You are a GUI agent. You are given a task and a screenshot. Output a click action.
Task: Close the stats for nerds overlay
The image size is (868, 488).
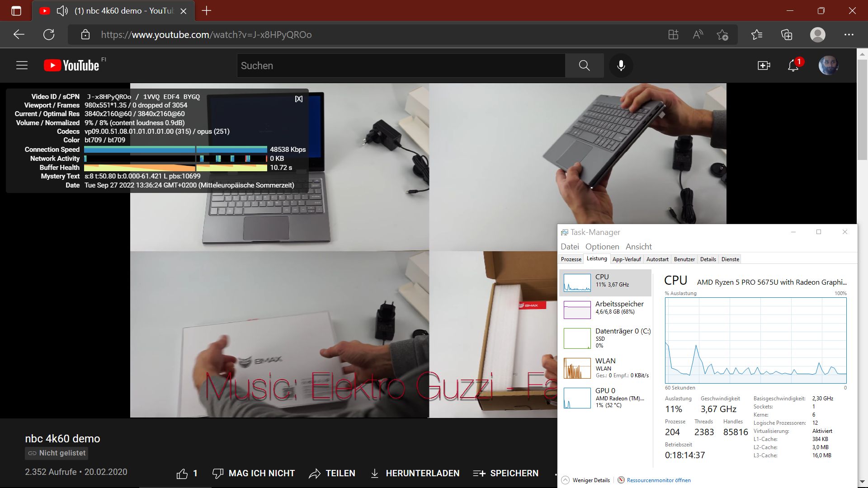299,99
